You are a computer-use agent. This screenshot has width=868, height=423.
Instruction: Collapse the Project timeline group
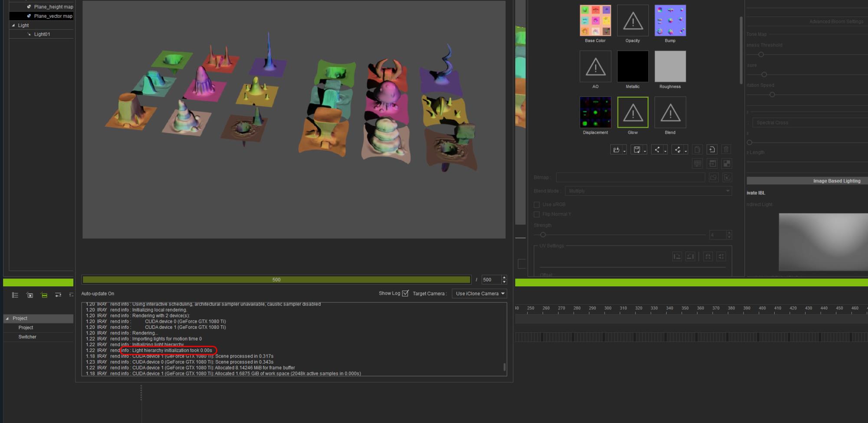click(x=7, y=318)
